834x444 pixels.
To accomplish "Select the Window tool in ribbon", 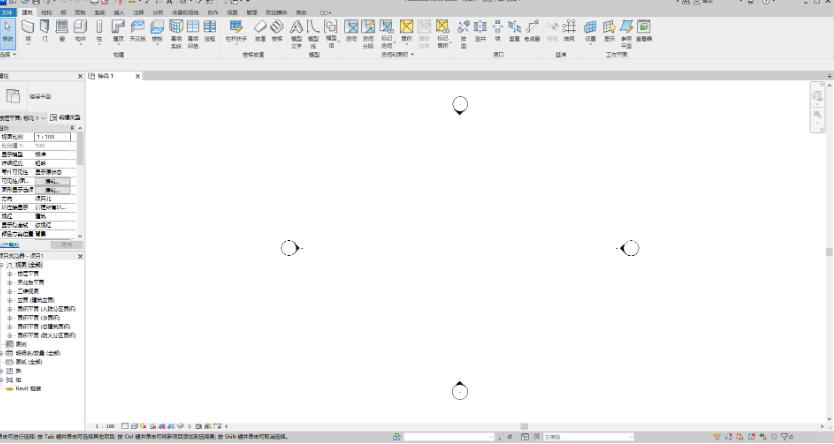I will coord(62,28).
